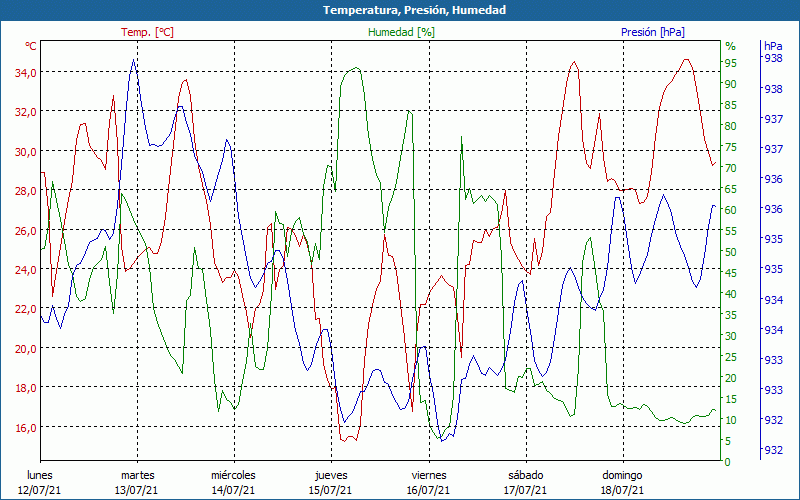Select the '35' humidity axis value
Screen dimensions: 800x500
tap(731, 315)
